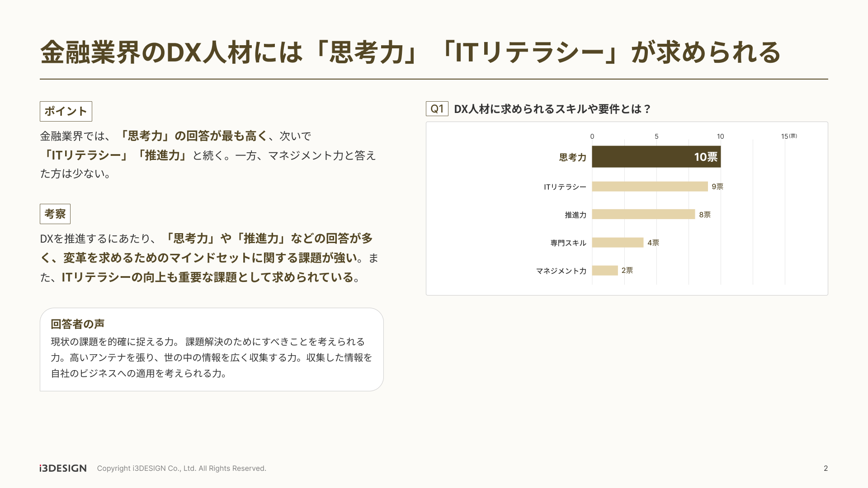Click the copyright text in the footer

(x=181, y=468)
